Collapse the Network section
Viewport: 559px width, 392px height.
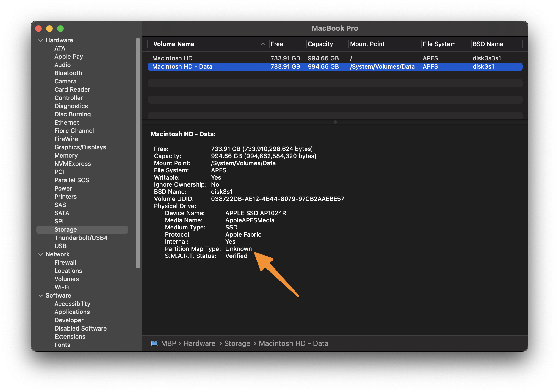tap(41, 254)
